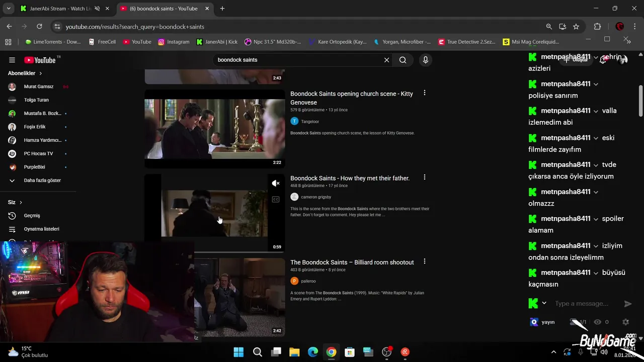Open Murat Gamsız channel subscription
The width and height of the screenshot is (644, 362).
click(x=38, y=86)
